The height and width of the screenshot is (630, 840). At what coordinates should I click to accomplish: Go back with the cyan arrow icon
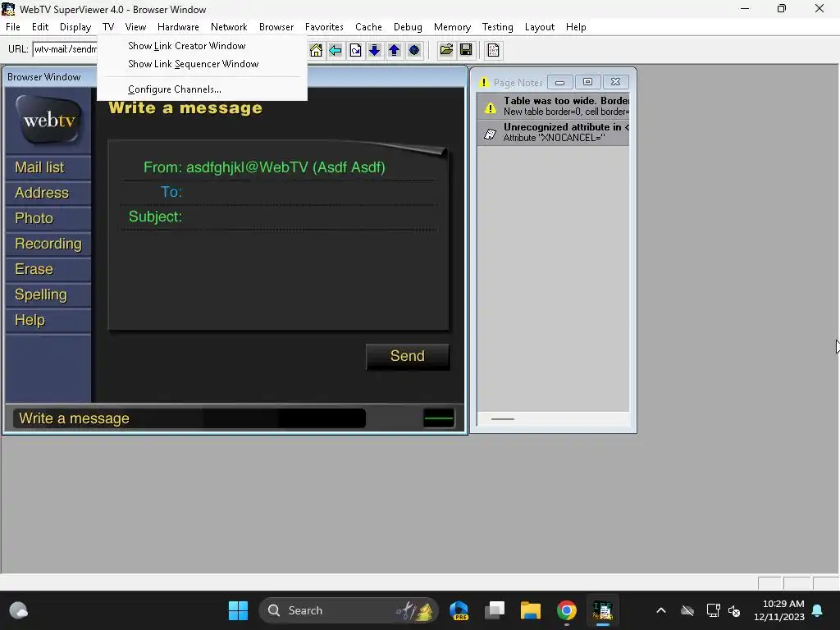tap(336, 50)
